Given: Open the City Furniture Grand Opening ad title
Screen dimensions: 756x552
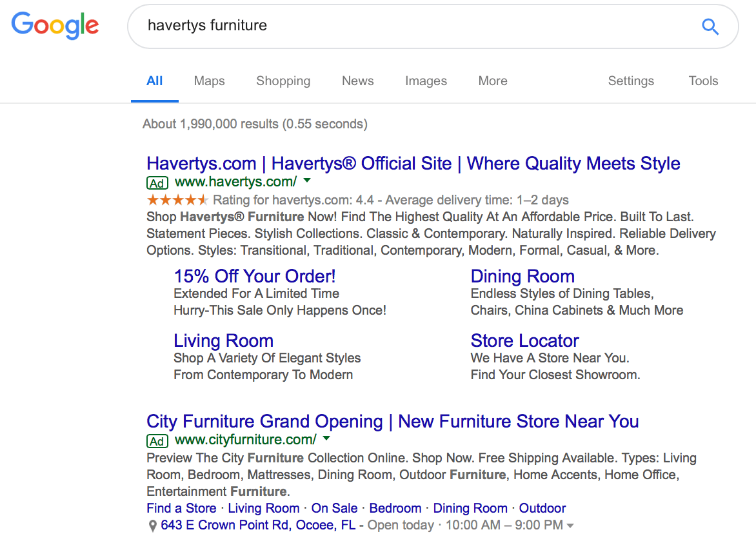Looking at the screenshot, I should (392, 421).
